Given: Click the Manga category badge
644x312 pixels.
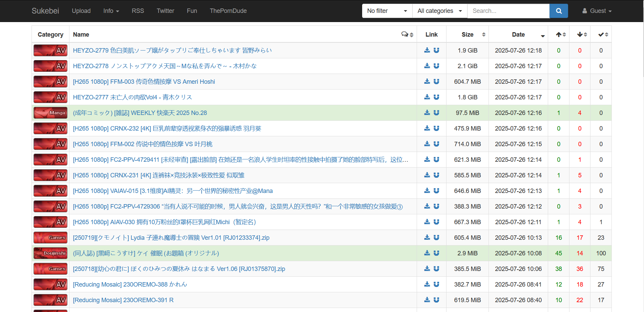Looking at the screenshot, I should (x=50, y=113).
